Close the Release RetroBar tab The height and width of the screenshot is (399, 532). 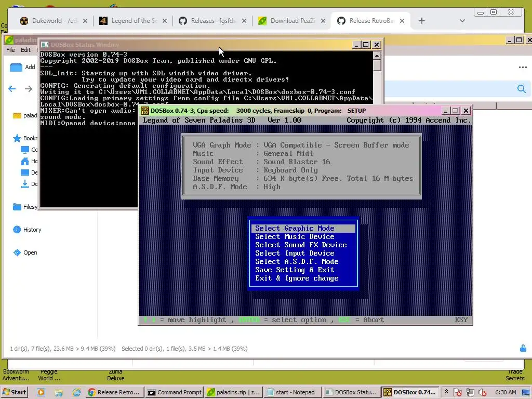(402, 21)
